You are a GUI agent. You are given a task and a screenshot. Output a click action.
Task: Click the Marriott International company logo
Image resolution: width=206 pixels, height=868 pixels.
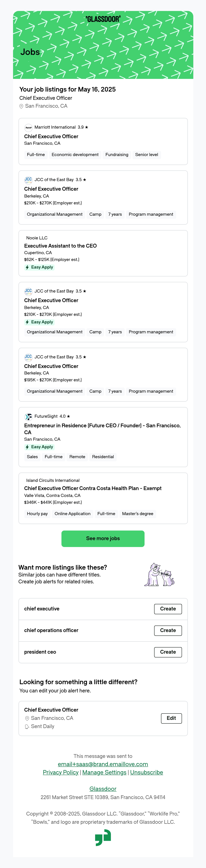(x=28, y=127)
